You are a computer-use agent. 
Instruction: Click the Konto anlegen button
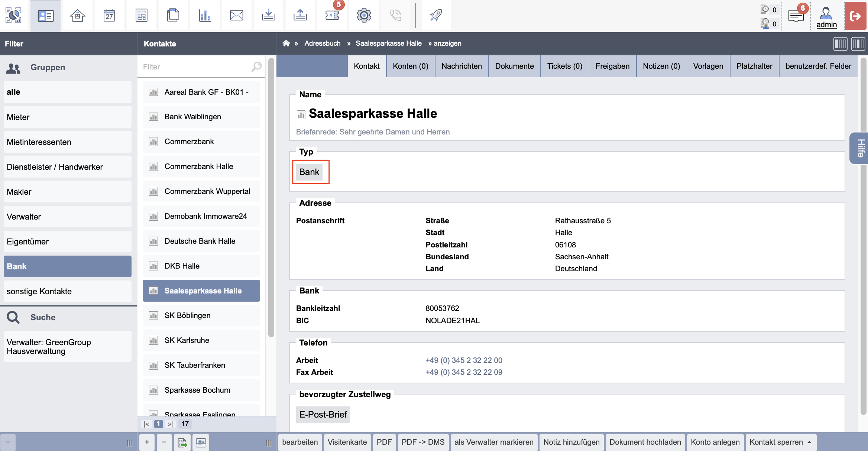715,442
